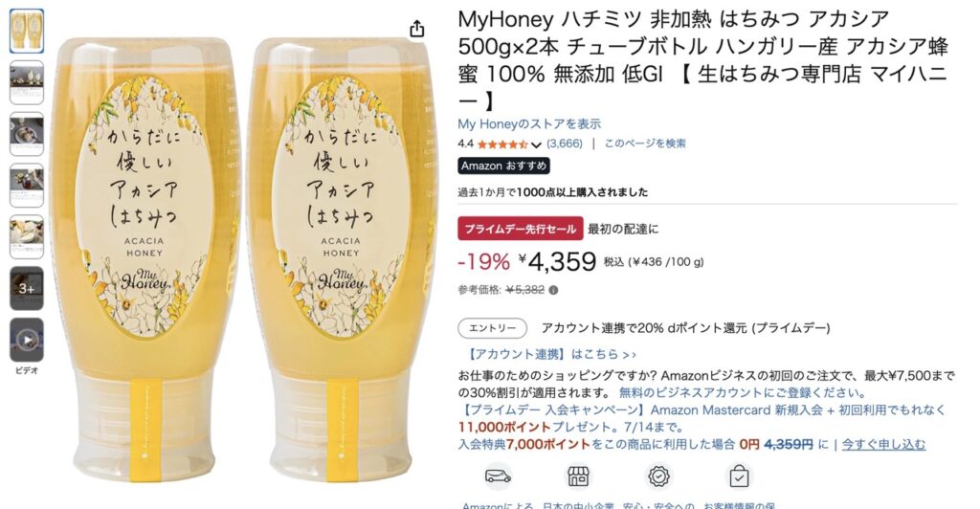Click the share icon above product image

point(417,29)
